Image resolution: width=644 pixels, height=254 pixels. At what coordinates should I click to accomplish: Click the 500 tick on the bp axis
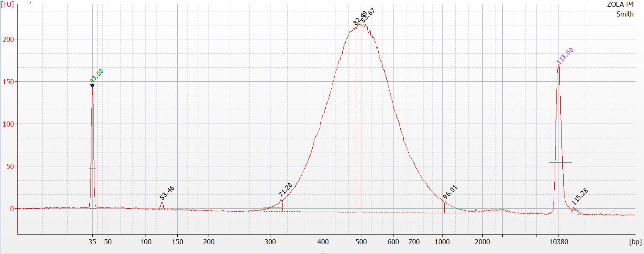(361, 242)
